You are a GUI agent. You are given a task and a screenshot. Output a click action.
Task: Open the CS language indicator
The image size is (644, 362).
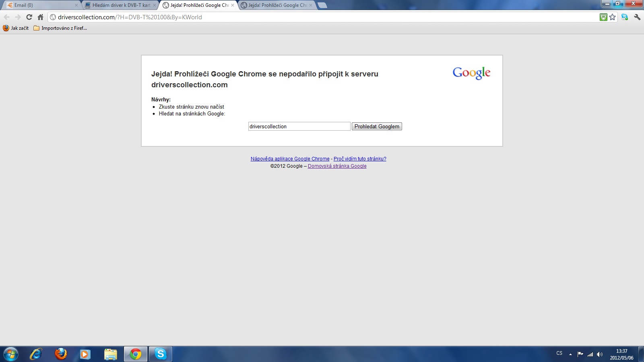[x=559, y=353]
